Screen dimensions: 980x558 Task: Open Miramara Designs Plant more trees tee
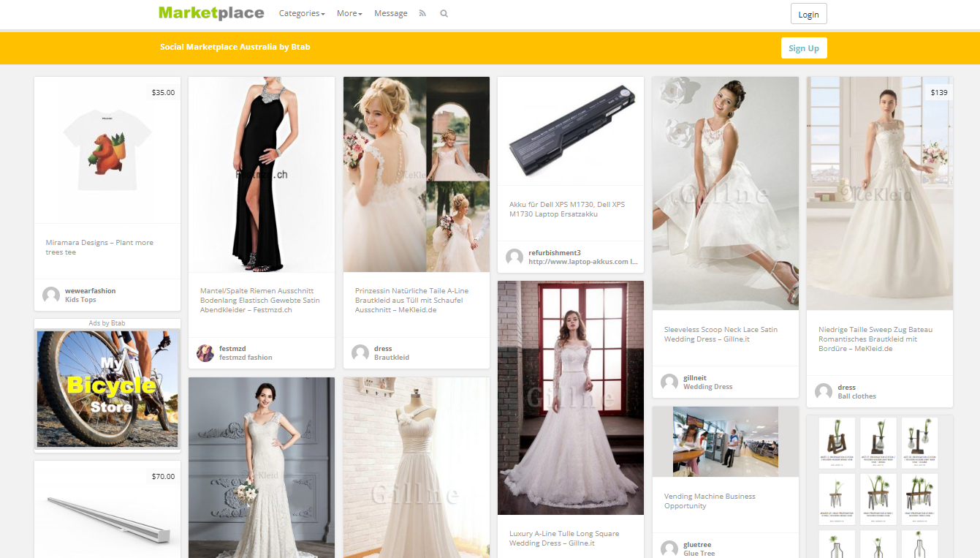click(x=99, y=247)
